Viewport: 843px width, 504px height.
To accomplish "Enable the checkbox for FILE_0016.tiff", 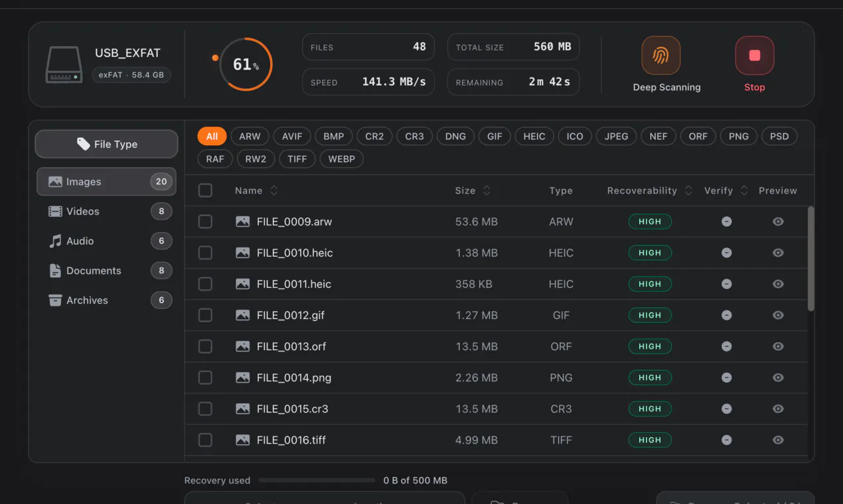I will pyautogui.click(x=205, y=440).
